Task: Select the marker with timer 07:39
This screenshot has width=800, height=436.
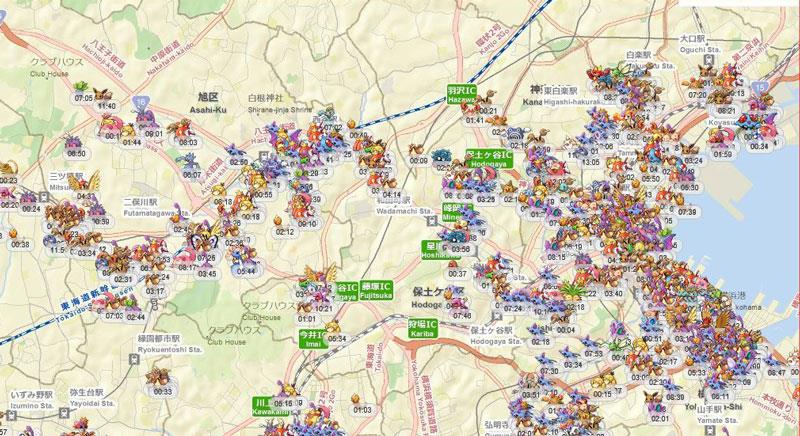Action: [x=687, y=206]
